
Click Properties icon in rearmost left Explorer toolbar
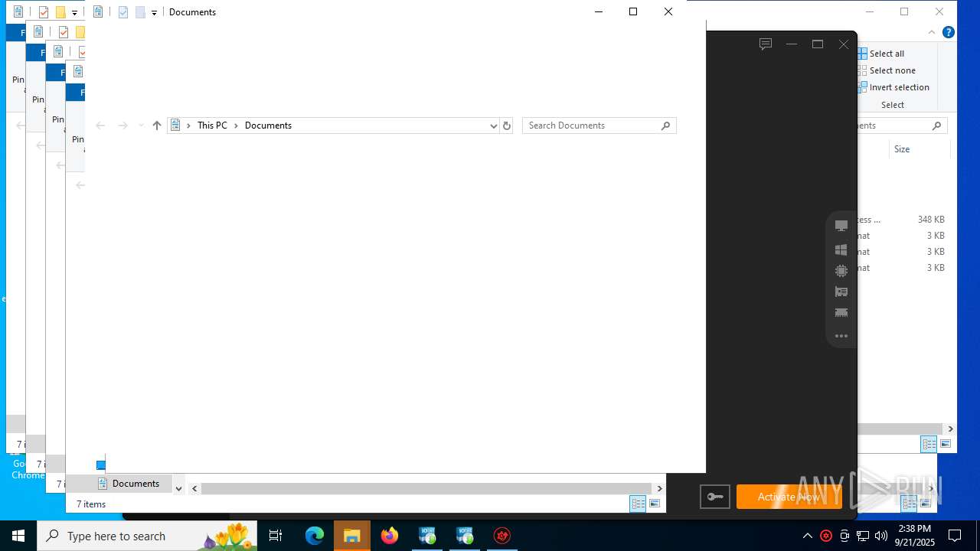[44, 12]
